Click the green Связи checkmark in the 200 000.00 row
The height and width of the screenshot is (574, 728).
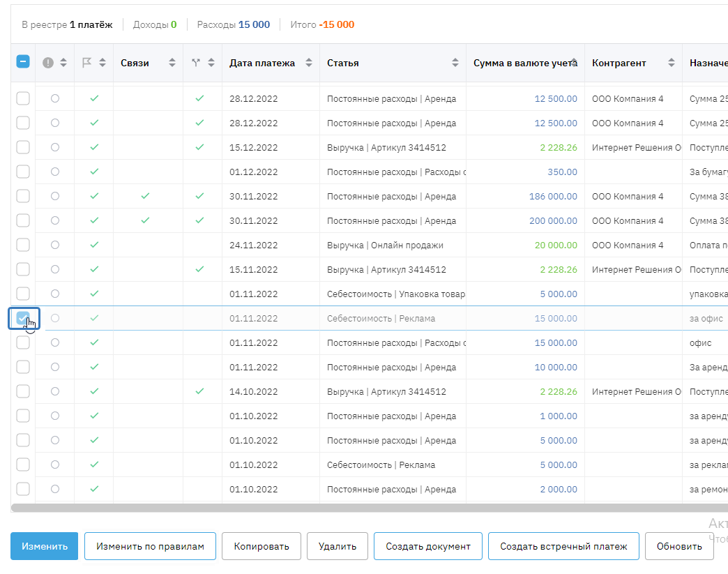[x=145, y=220]
